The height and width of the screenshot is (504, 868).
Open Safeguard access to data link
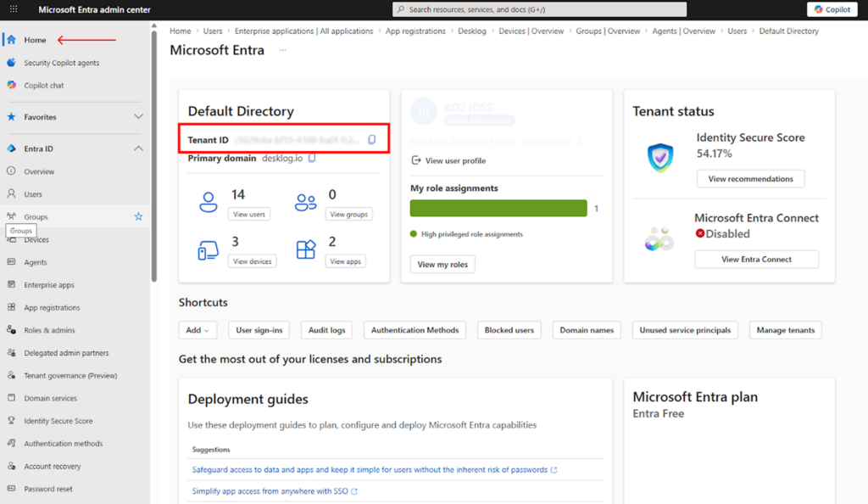coord(374,470)
